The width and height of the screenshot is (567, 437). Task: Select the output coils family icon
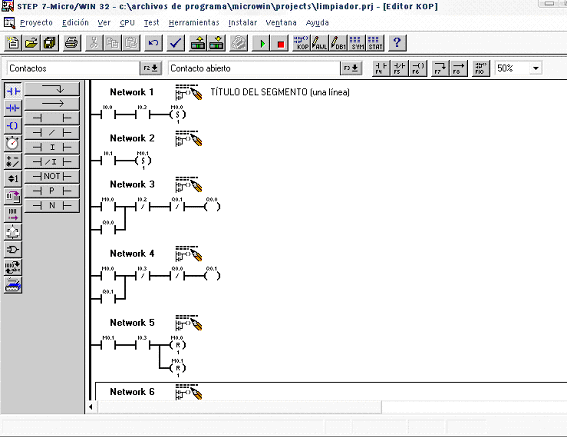(x=13, y=126)
